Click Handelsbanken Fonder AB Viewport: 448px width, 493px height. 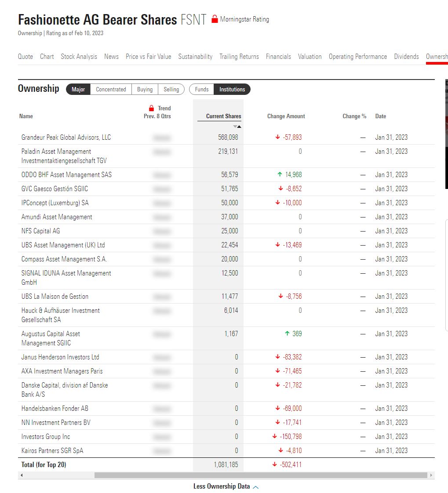coord(55,409)
